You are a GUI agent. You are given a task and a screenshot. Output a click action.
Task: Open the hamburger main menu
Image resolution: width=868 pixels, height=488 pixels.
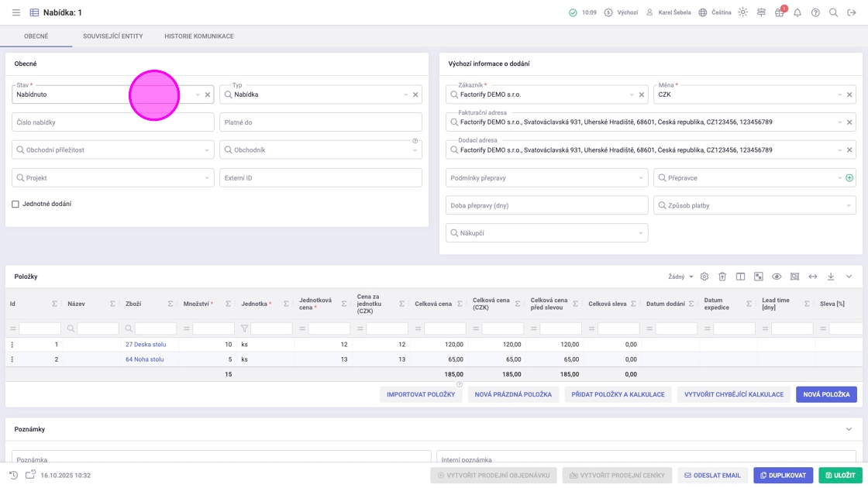click(15, 12)
